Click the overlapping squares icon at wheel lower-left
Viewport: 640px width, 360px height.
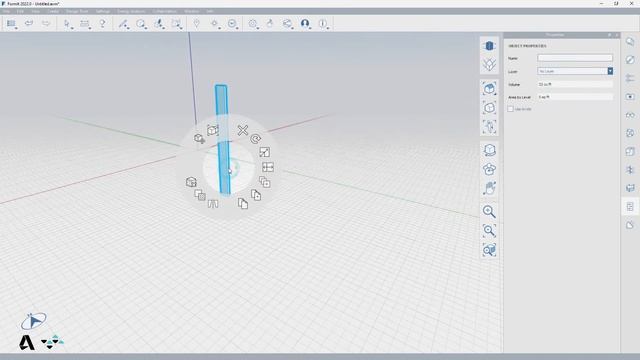200,195
